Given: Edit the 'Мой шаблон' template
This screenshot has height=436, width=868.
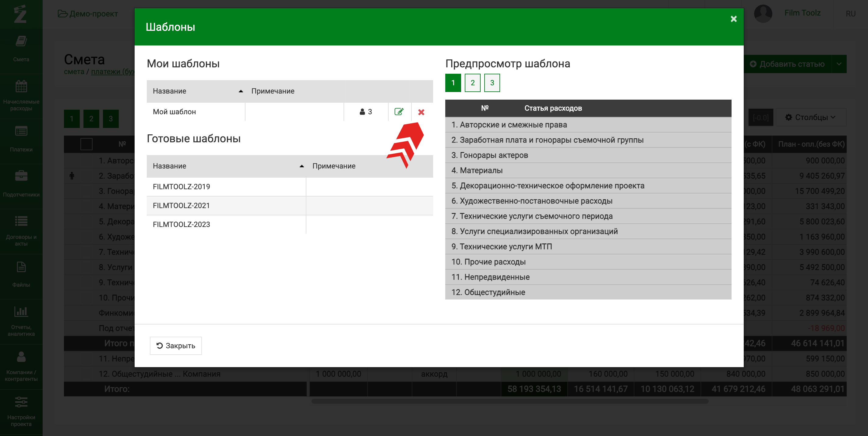Looking at the screenshot, I should tap(399, 112).
